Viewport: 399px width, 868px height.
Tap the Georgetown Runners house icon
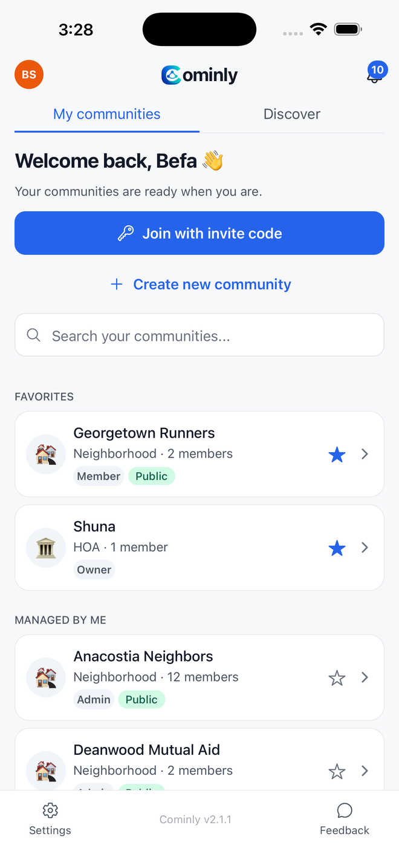(x=46, y=454)
